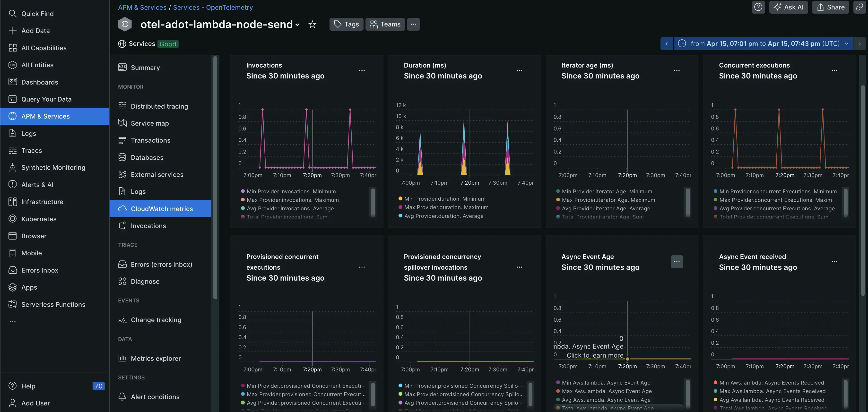Follow the APM & Services breadcrumb link
Screen dimensions: 868x412
coord(142,8)
